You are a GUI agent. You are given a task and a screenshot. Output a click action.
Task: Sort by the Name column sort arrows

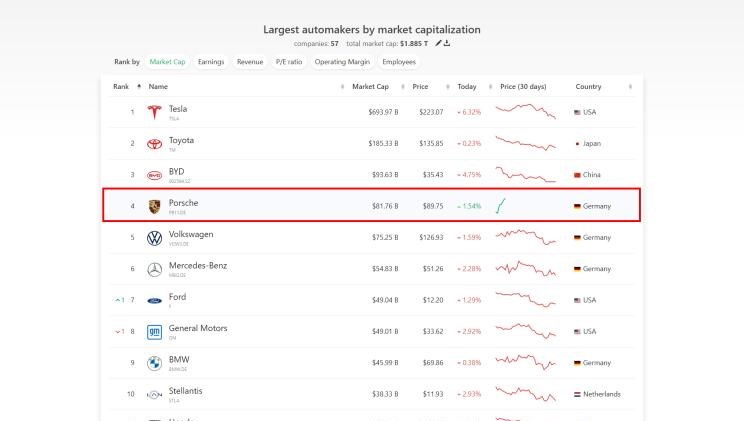tap(343, 86)
